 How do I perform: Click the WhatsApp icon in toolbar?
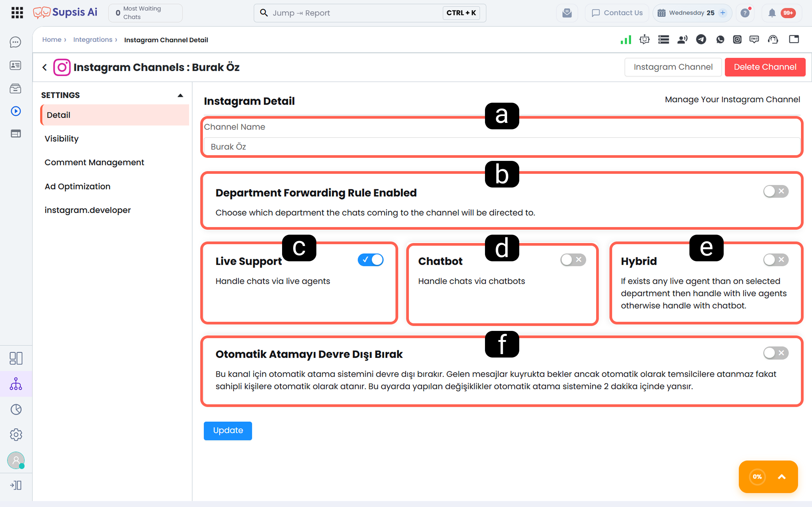click(720, 40)
